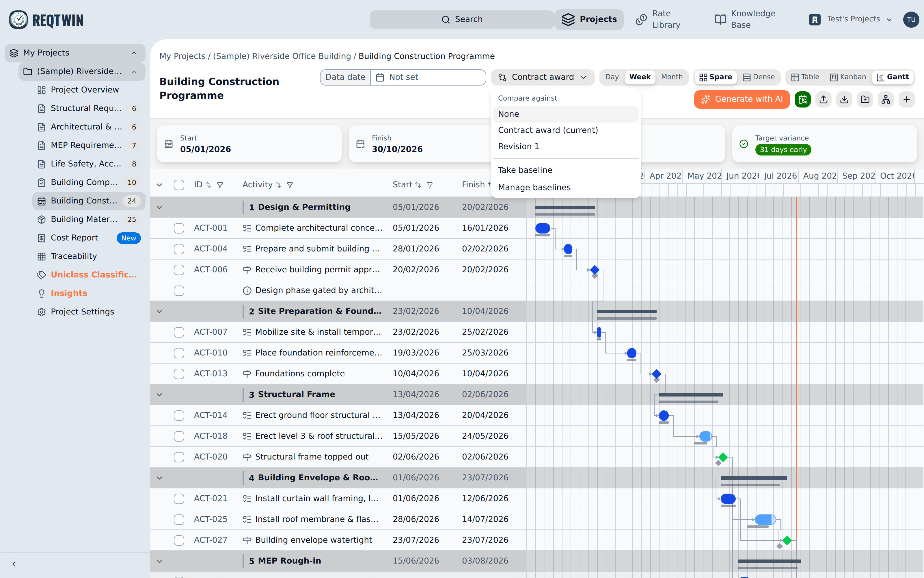Check the ACT-027 row checkbox
Screen dimensions: 924x578
(x=179, y=540)
